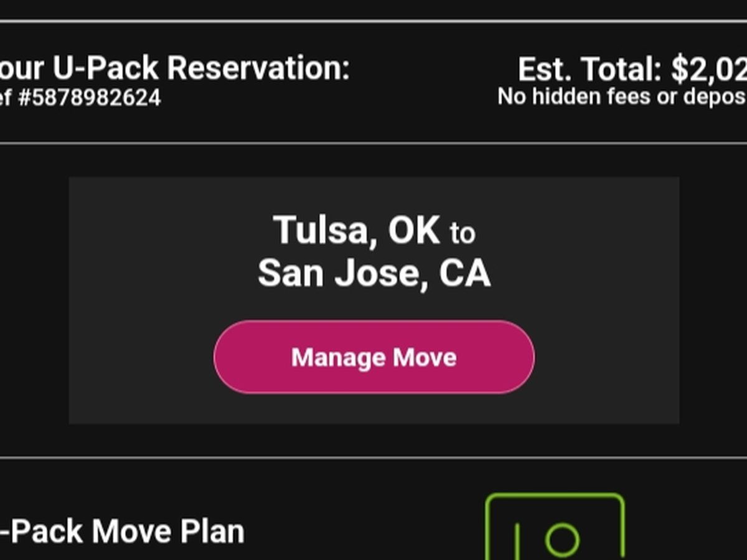Click the top edge of the green icon's outline
The width and height of the screenshot is (747, 560).
(x=554, y=497)
